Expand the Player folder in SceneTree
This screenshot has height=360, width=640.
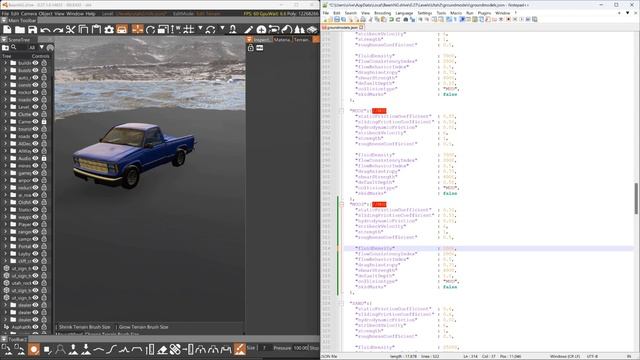pos(6,224)
